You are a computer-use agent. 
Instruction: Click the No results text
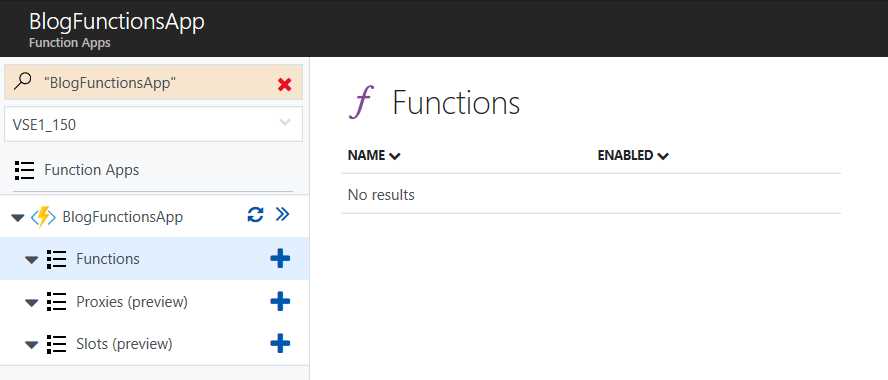pos(381,195)
